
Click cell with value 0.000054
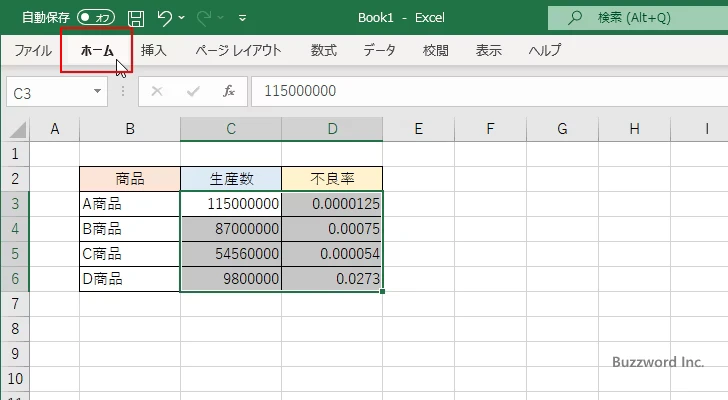[332, 254]
